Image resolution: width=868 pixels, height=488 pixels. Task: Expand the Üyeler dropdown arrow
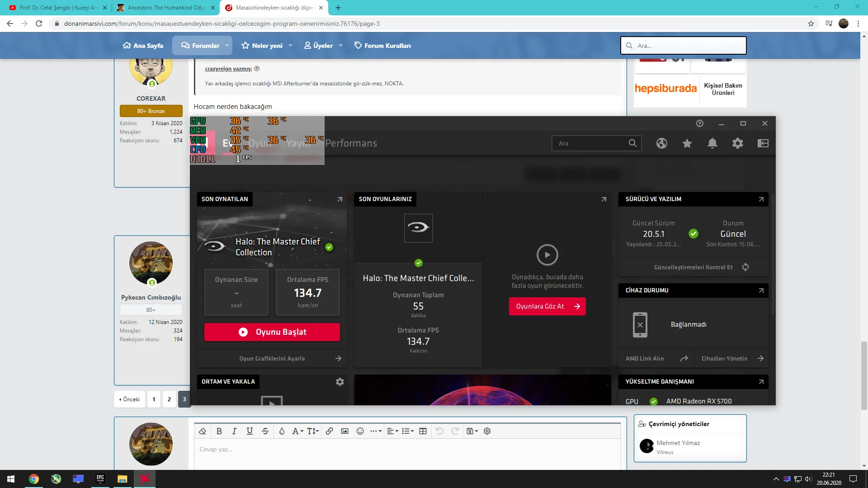click(340, 46)
